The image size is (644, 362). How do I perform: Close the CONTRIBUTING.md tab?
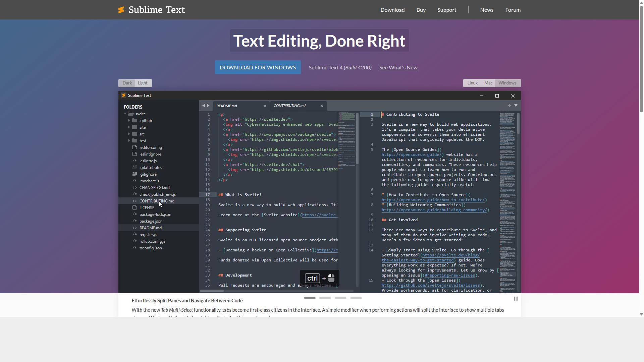point(322,106)
